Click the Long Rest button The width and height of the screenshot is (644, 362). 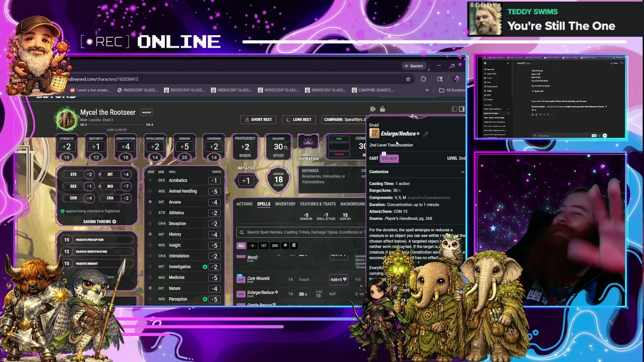(x=299, y=120)
